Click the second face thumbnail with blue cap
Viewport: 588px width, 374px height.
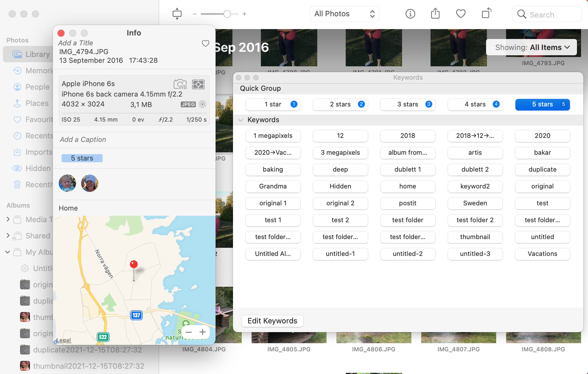[90, 183]
